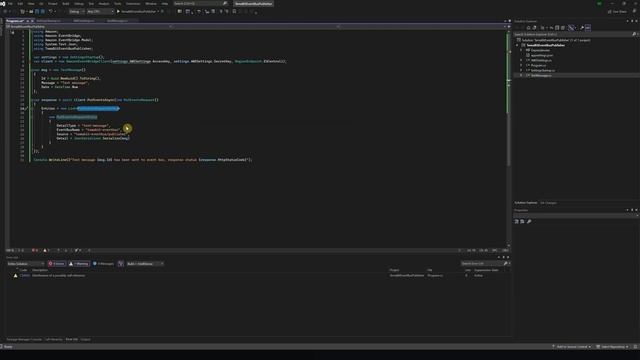640x360 pixels.
Task: Open the editor navigation bar project dropdown
Action: pos(88,27)
